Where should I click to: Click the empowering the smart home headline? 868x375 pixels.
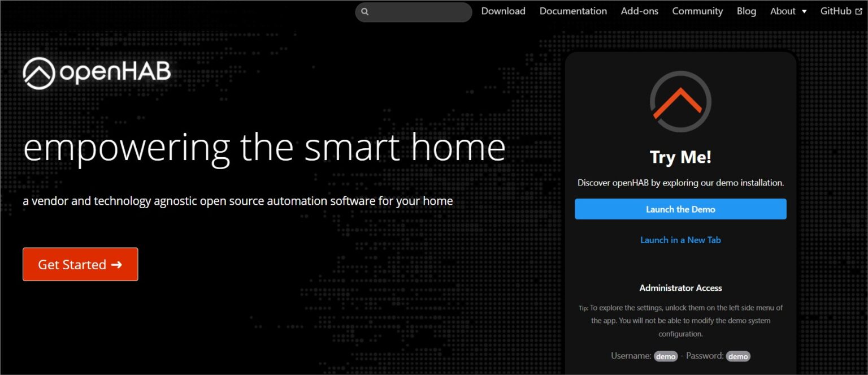[264, 147]
